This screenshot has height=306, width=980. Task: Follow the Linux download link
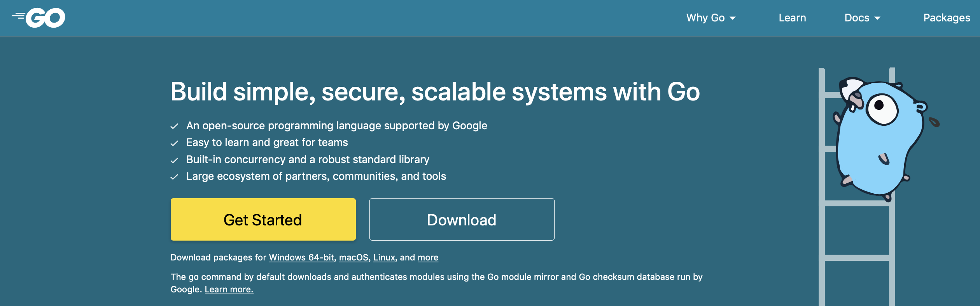pyautogui.click(x=384, y=257)
